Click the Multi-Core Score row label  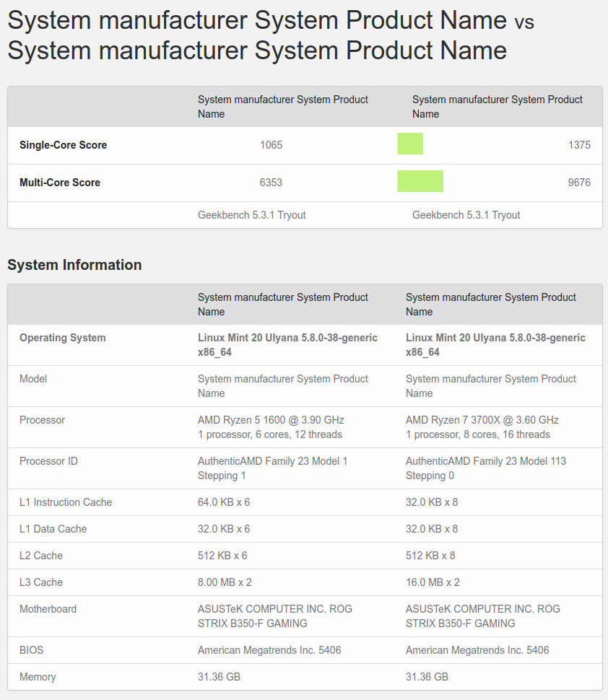tap(60, 183)
